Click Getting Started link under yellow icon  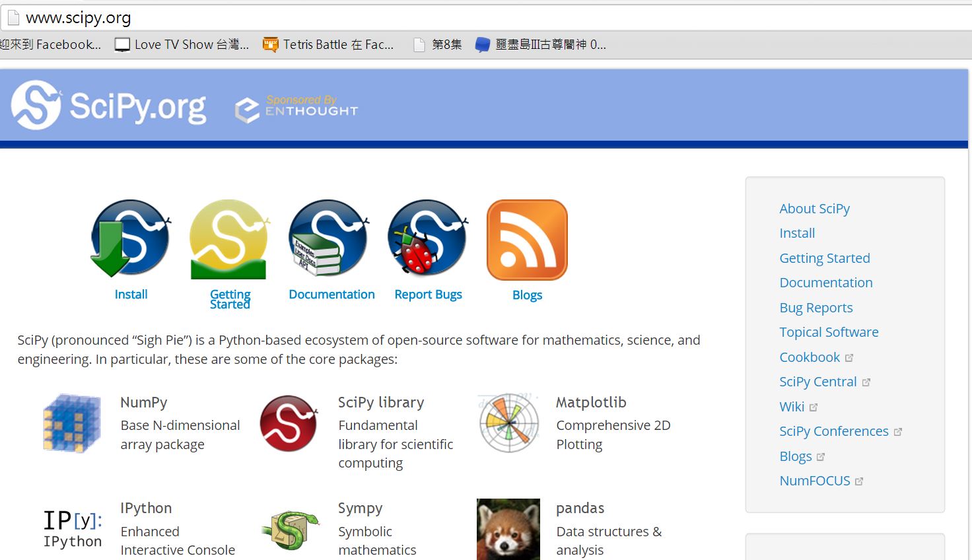tap(230, 299)
